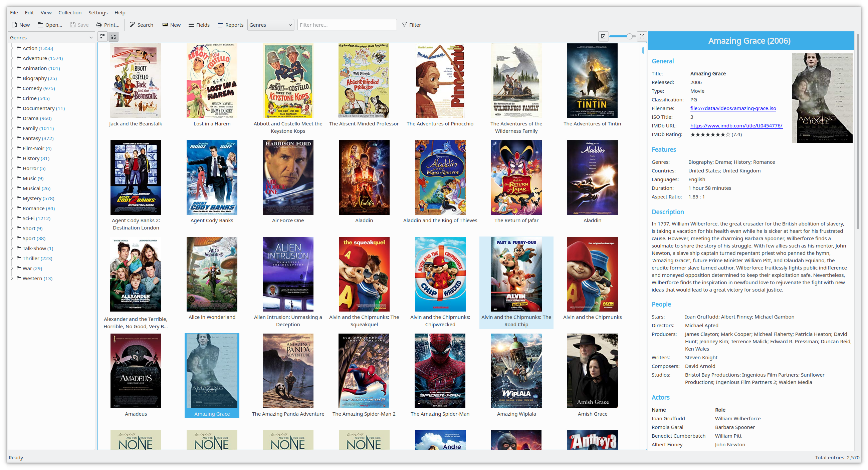This screenshot has height=470, width=868.
Task: Open the View menu
Action: 46,12
